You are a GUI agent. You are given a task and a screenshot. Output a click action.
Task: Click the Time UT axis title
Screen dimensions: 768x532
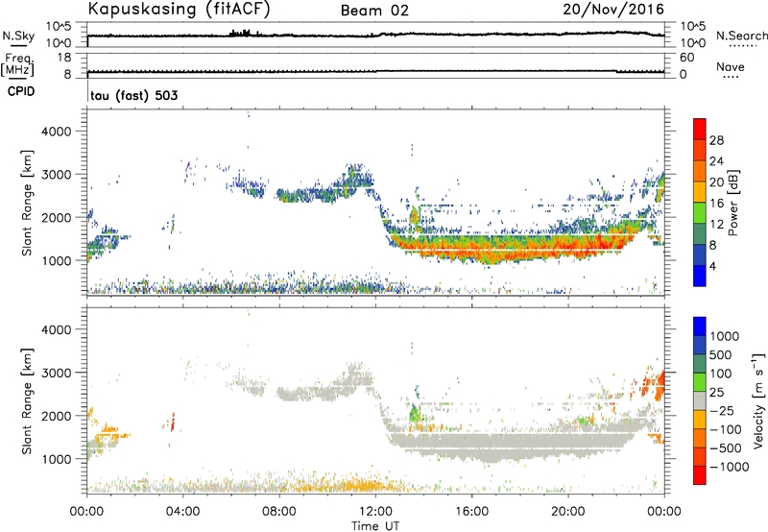point(375,526)
